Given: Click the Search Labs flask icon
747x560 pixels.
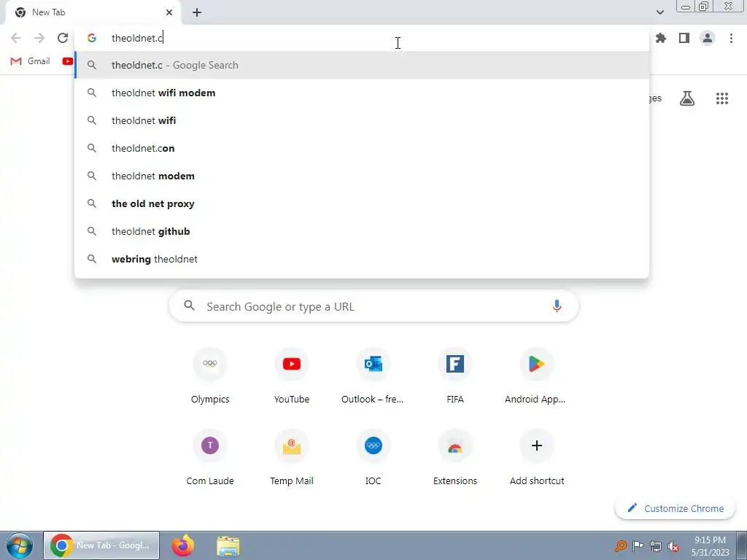Looking at the screenshot, I should point(687,98).
